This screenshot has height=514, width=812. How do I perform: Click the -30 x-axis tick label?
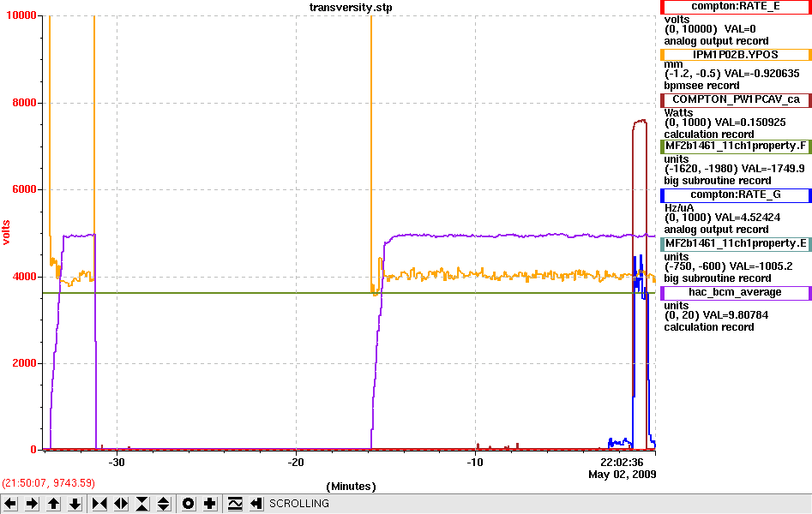(117, 463)
